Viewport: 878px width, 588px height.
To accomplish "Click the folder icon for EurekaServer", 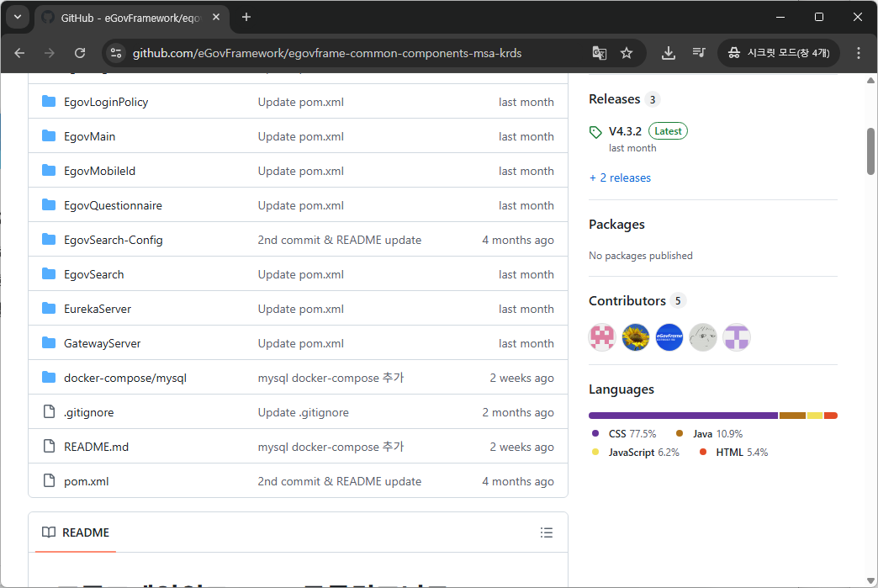I will pyautogui.click(x=49, y=309).
